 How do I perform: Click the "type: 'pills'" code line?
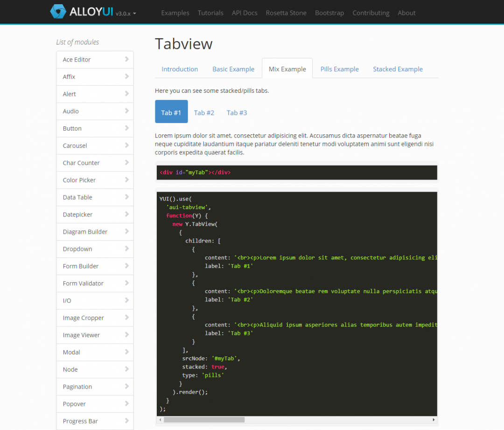203,375
